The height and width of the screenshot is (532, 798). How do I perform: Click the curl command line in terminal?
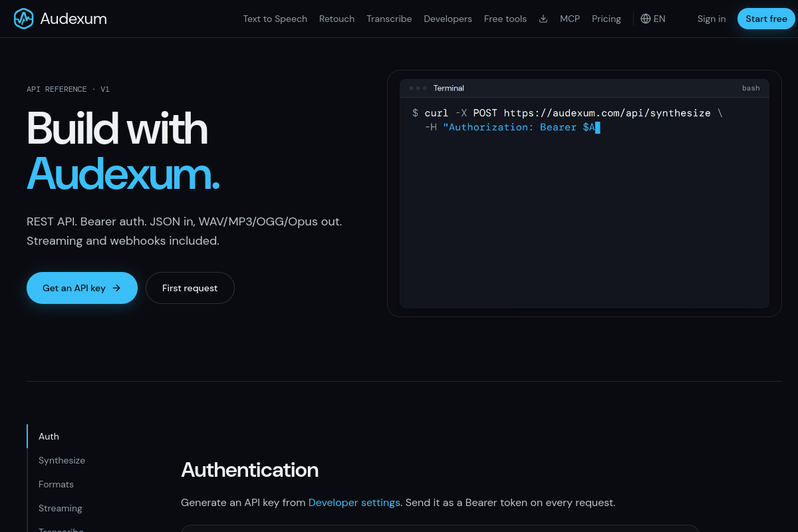(567, 113)
